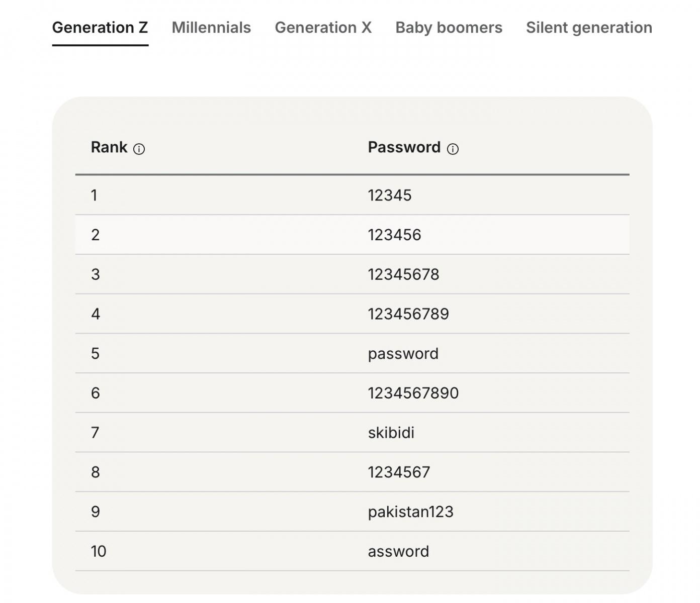Image resolution: width=700 pixels, height=603 pixels.
Task: Click the 12345678 password entry
Action: click(x=403, y=275)
